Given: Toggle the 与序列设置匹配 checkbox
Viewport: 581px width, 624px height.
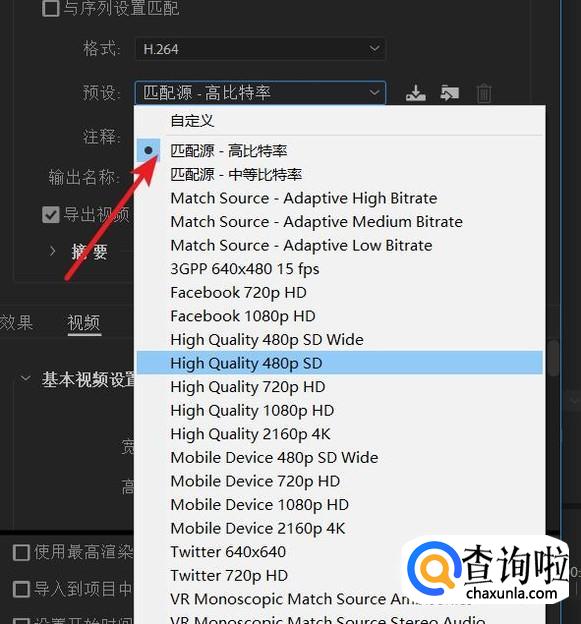Looking at the screenshot, I should pyautogui.click(x=51, y=8).
